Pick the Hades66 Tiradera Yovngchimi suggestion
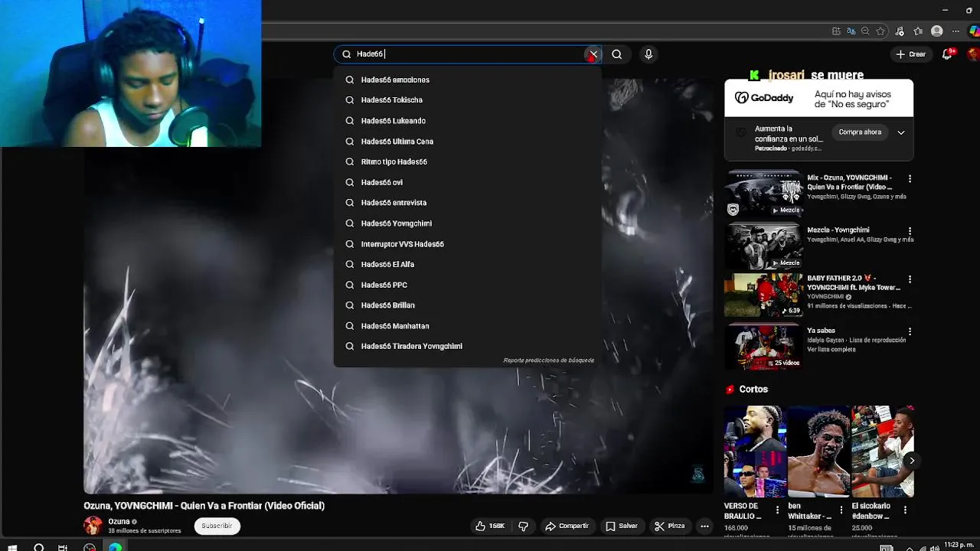 click(467, 346)
